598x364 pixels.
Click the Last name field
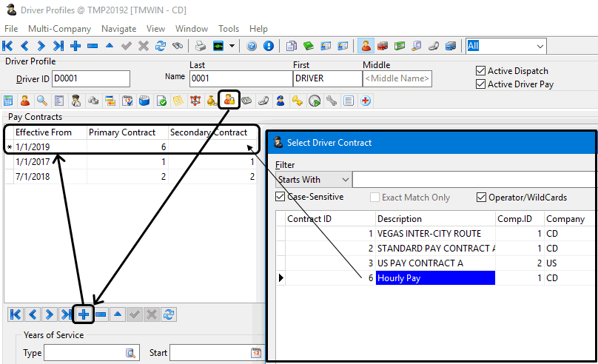(241, 78)
